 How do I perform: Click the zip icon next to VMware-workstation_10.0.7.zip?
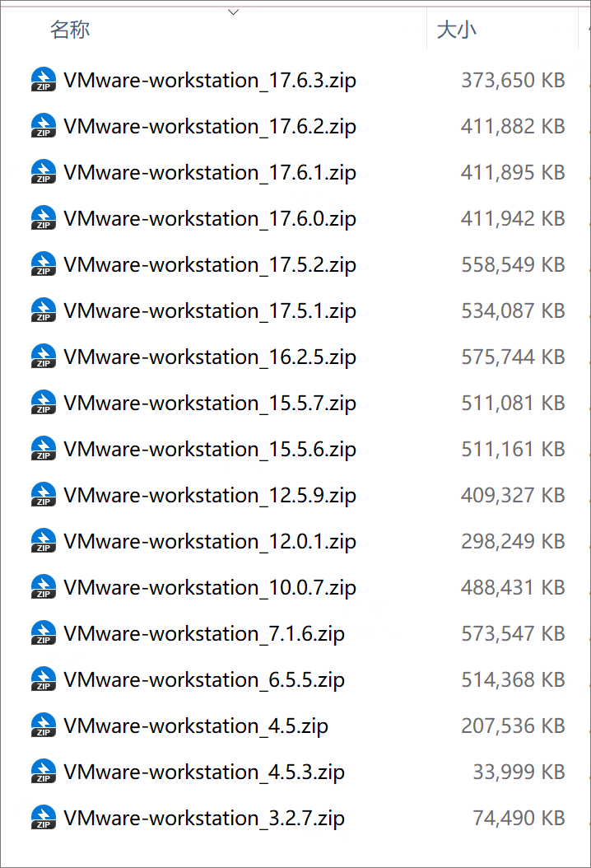click(x=43, y=587)
